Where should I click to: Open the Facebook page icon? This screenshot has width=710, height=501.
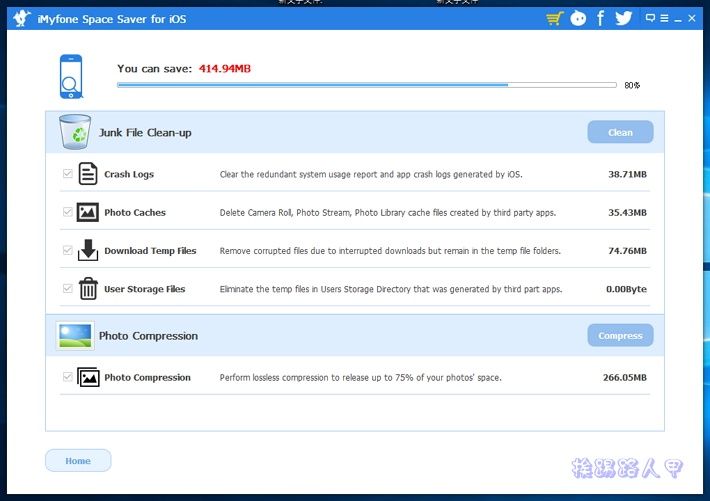tap(600, 18)
